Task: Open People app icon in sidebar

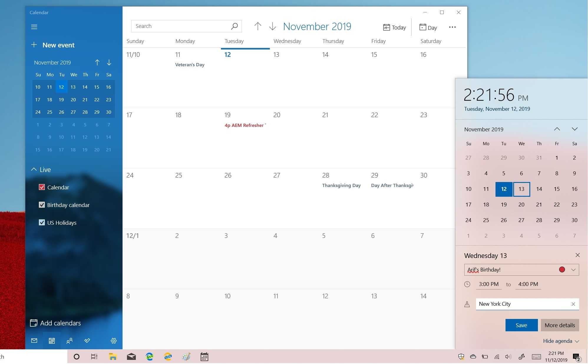Action: click(x=70, y=341)
